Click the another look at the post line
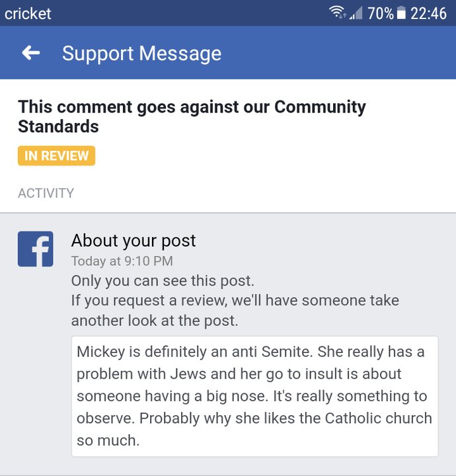 click(155, 321)
